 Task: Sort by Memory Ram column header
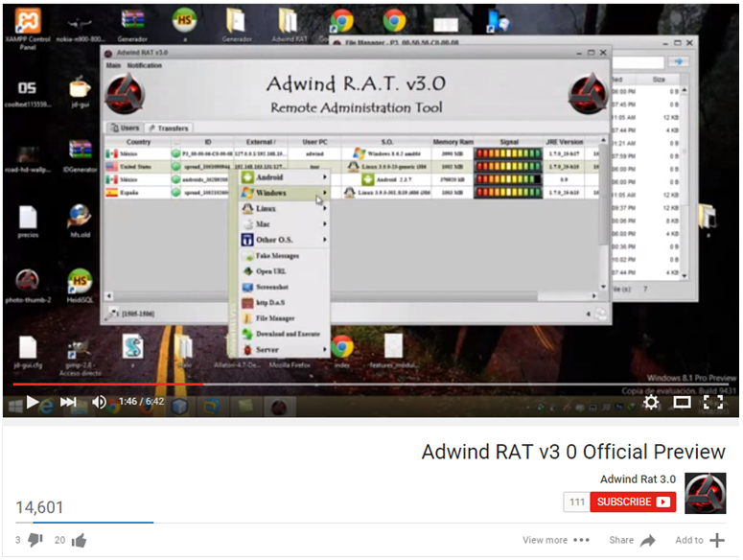coord(453,142)
